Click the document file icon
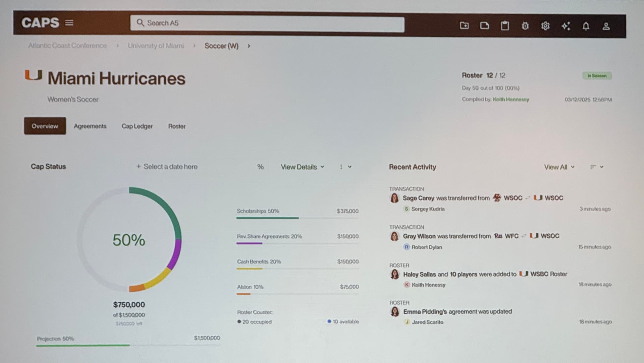 pos(484,25)
